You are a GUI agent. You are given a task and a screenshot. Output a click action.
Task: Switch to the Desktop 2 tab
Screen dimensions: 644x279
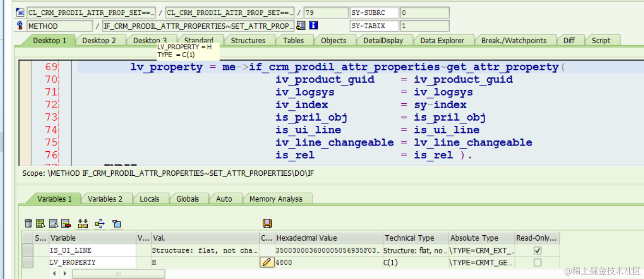tap(99, 40)
